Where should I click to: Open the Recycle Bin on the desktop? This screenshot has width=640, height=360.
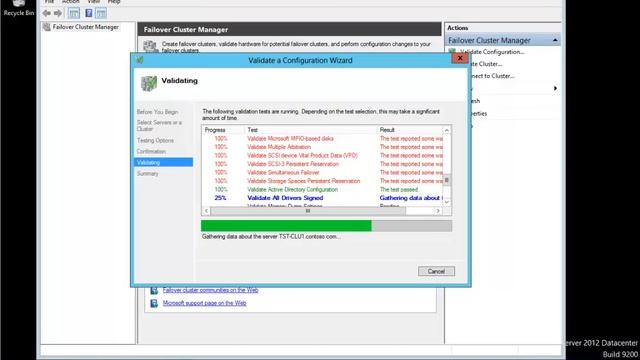pyautogui.click(x=19, y=8)
